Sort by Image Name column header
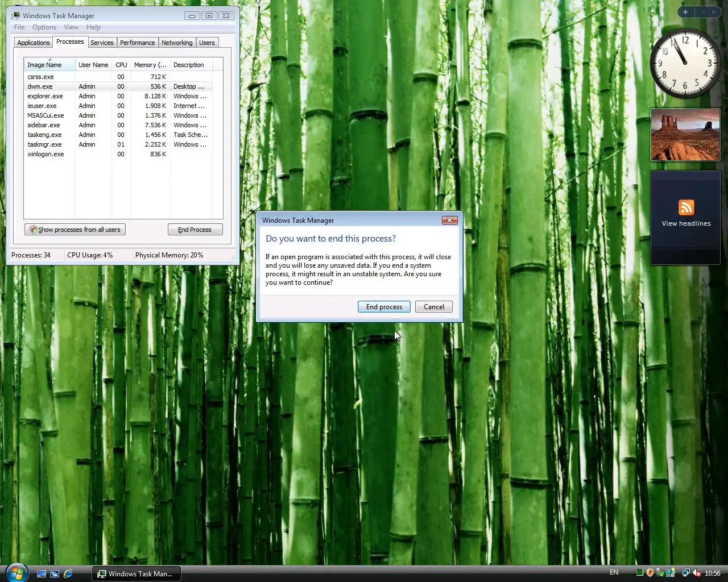 click(49, 65)
